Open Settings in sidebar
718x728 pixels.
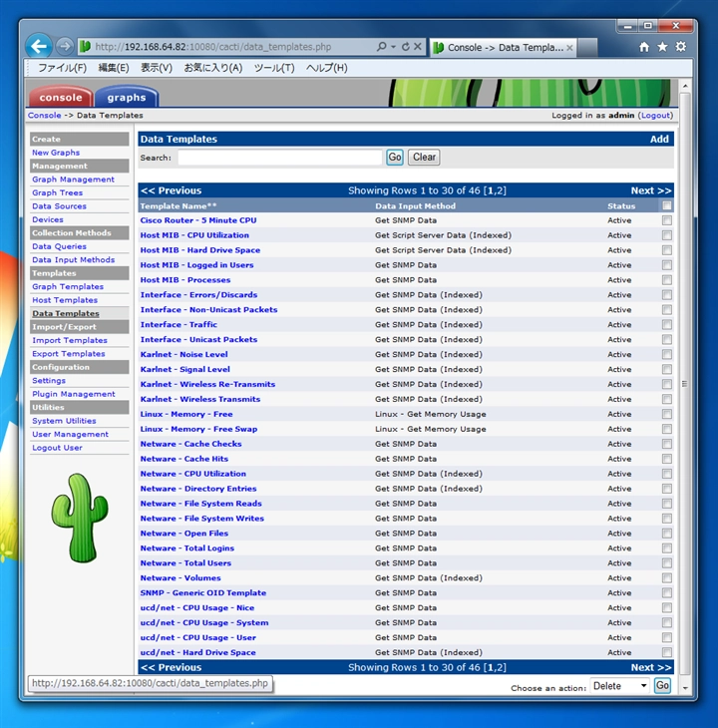pyautogui.click(x=49, y=381)
